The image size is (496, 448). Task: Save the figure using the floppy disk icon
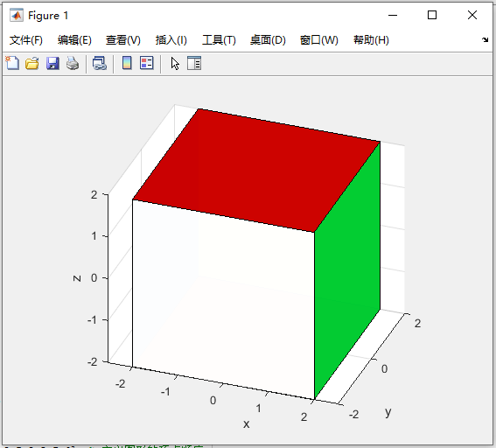(52, 63)
